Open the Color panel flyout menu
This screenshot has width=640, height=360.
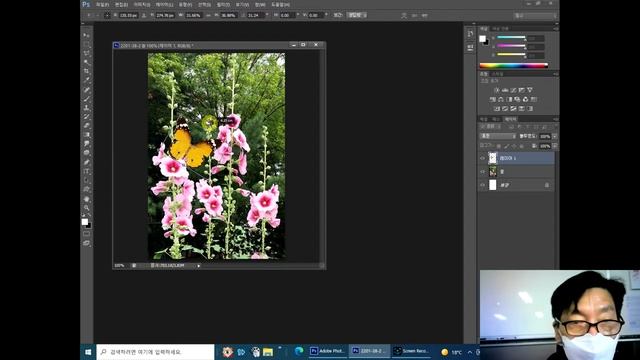[x=556, y=29]
